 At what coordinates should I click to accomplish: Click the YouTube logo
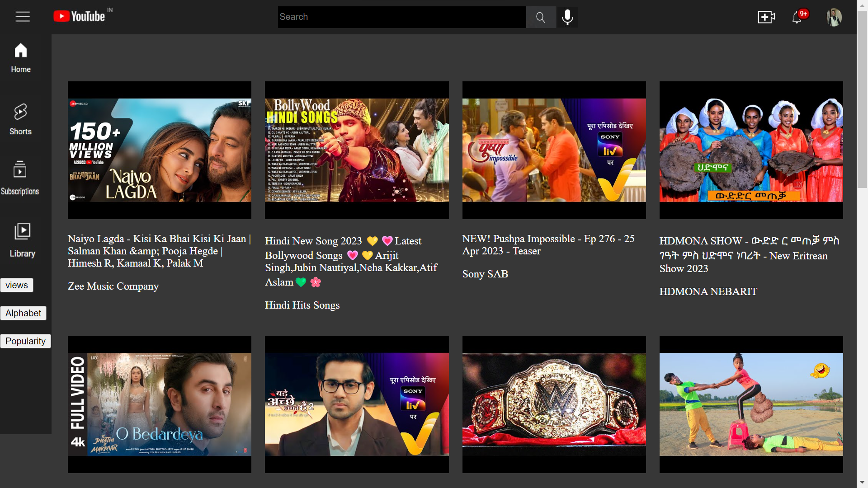80,17
